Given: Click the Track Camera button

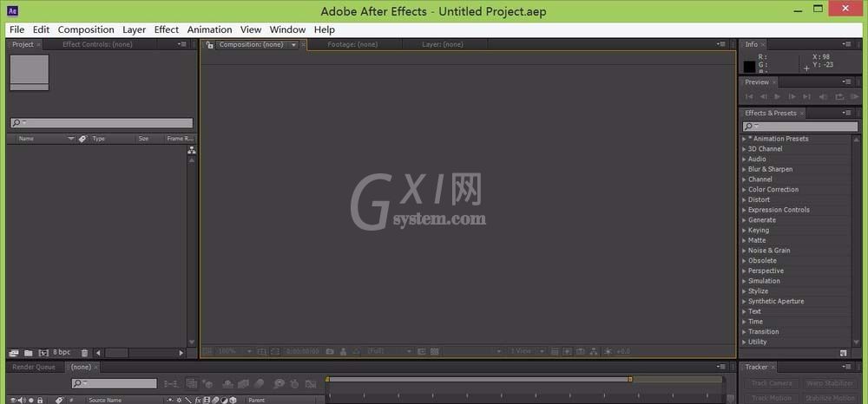Looking at the screenshot, I should click(x=772, y=383).
